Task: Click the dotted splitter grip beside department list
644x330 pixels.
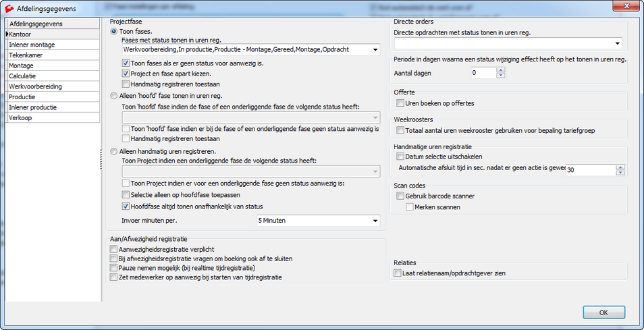Action: (101, 160)
